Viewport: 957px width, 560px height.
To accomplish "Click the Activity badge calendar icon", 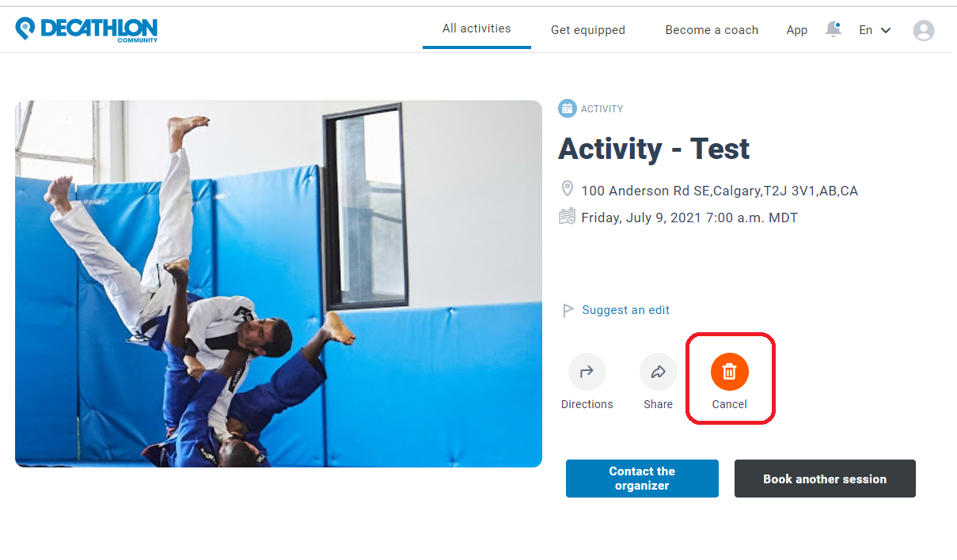I will (x=567, y=108).
